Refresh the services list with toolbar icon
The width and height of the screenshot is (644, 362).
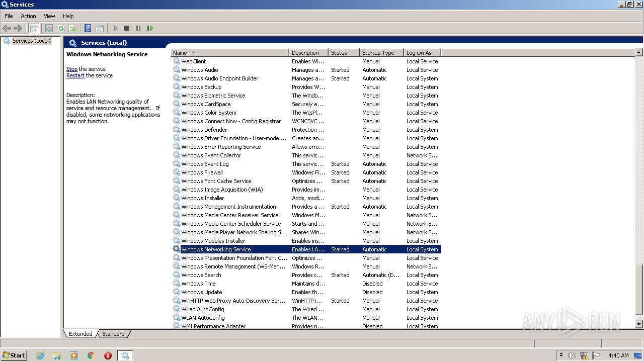click(61, 28)
